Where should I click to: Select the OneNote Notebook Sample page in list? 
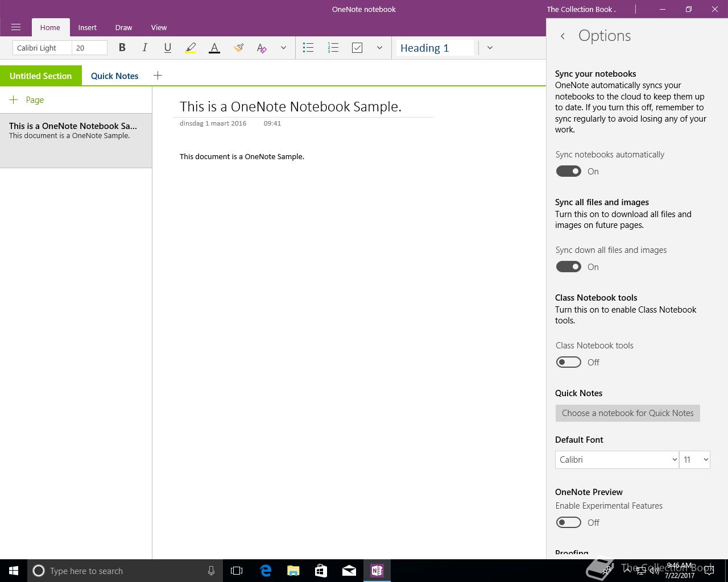coord(76,141)
